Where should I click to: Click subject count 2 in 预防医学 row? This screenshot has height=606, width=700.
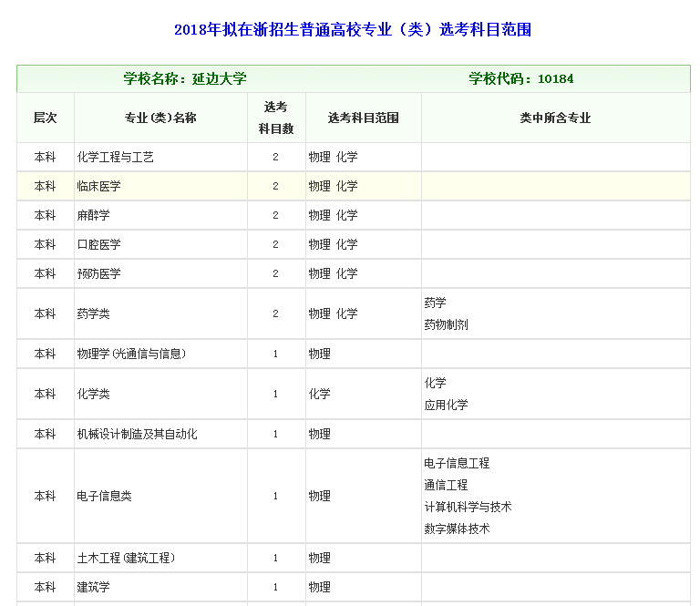tap(275, 273)
